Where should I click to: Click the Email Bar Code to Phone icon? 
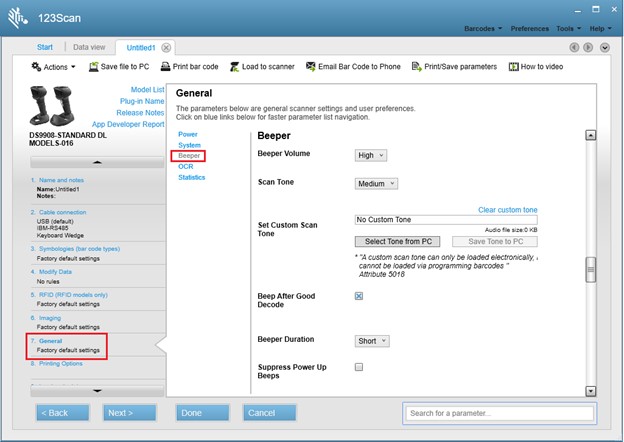coord(309,67)
